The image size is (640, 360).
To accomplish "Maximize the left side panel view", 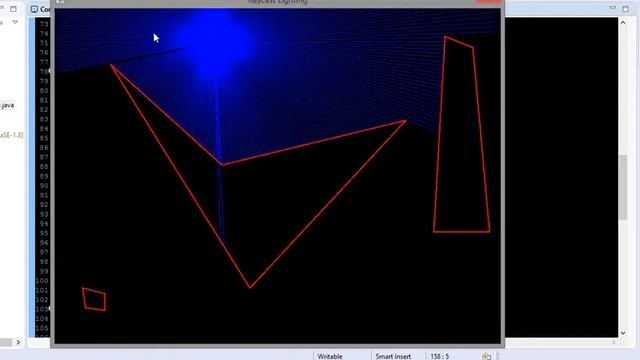I will [13, 9].
